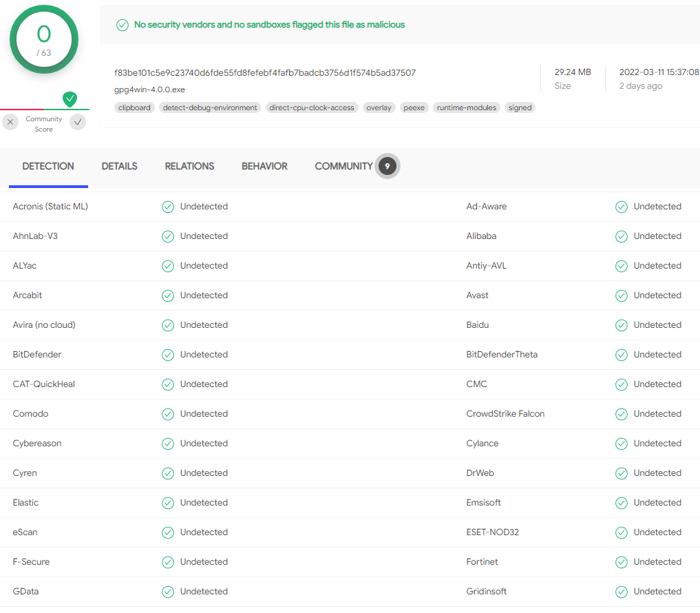The image size is (700, 613).
Task: Click the Undetected check icon for F-Secure
Action: pyautogui.click(x=168, y=562)
